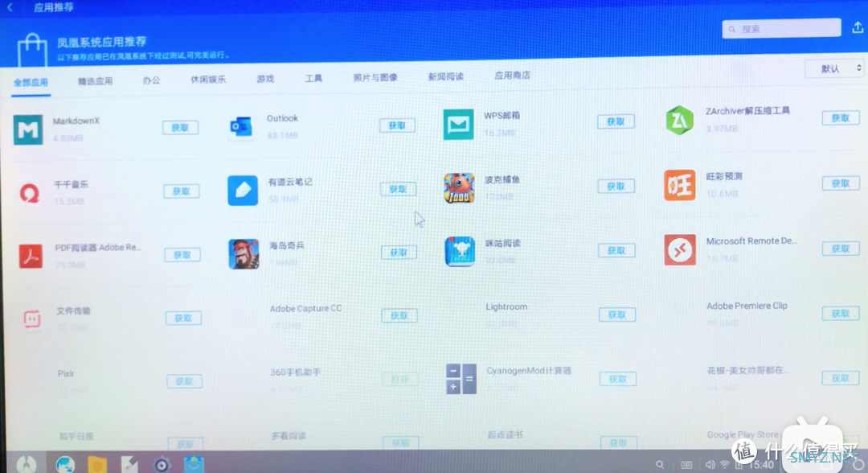Open the 咪咕阅读 book icon
Screen dimensions: 868x473
(x=460, y=252)
